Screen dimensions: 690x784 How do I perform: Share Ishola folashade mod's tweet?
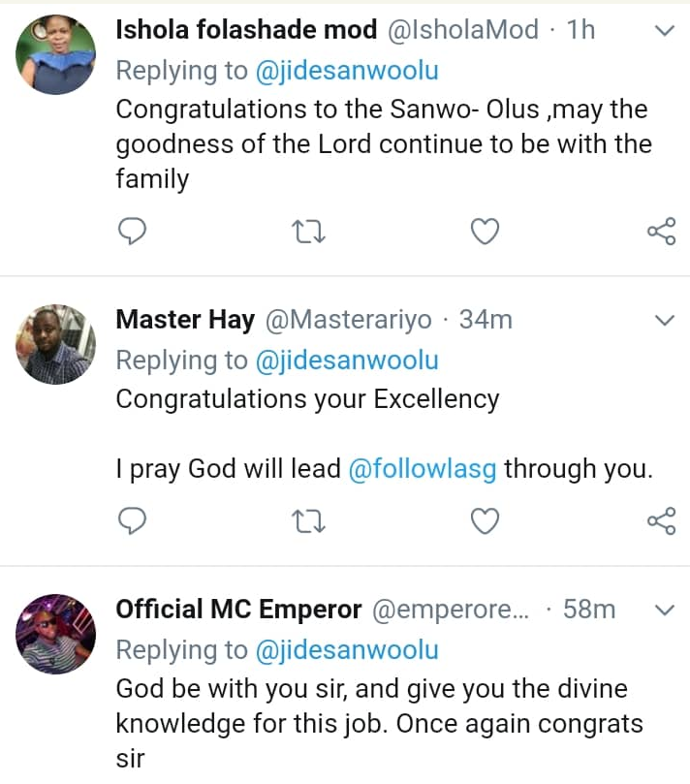pyautogui.click(x=661, y=231)
